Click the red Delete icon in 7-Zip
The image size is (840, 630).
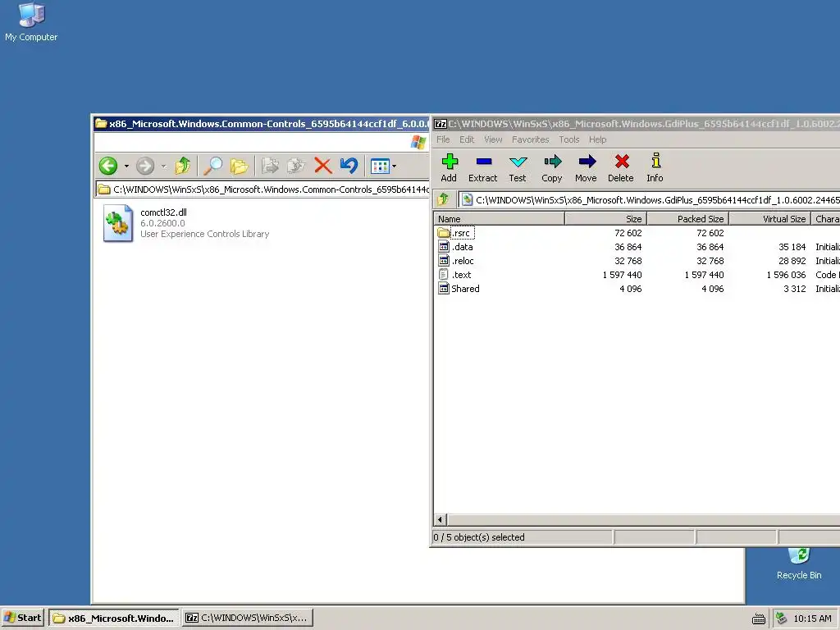pos(621,167)
